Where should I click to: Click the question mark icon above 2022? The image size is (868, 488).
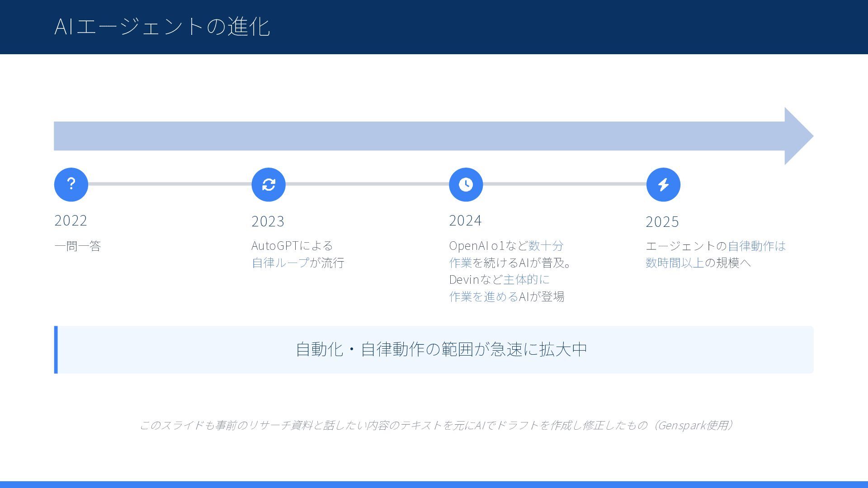[x=71, y=184]
